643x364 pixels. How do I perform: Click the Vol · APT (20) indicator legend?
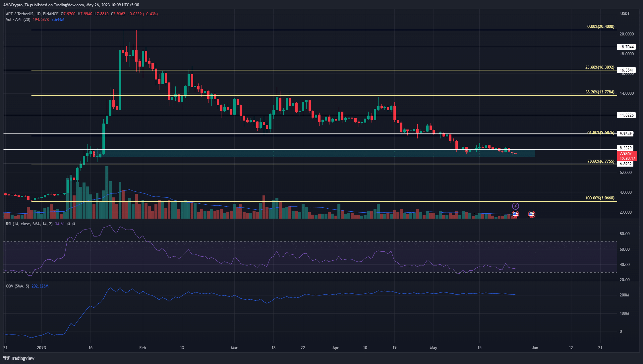click(18, 20)
